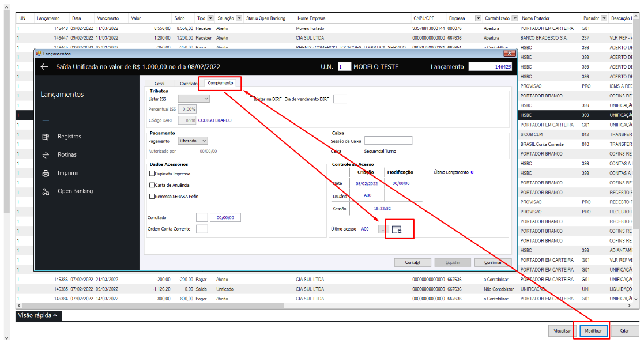Sort by the Vencimento column header
Screen dimensions: 644x343
tap(108, 18)
